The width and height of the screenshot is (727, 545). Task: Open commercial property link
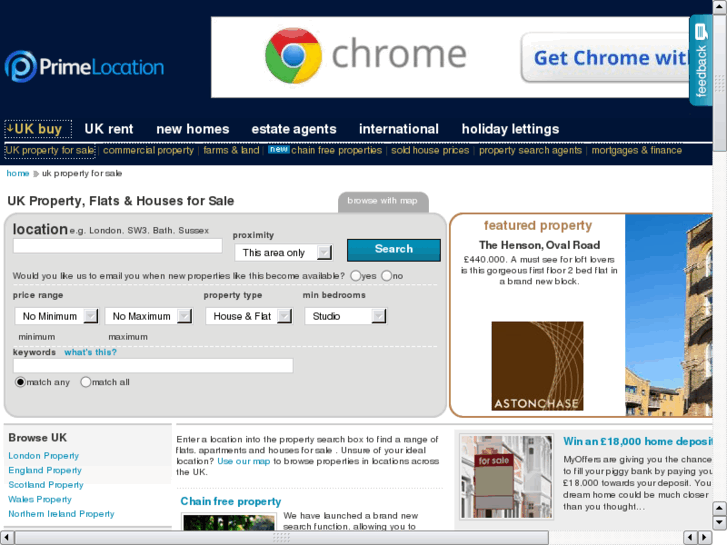pos(148,150)
